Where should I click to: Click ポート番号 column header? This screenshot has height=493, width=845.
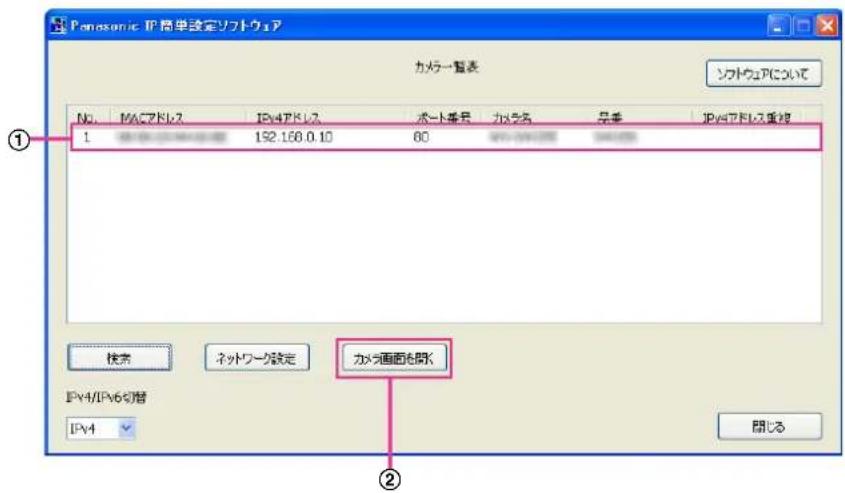(444, 117)
